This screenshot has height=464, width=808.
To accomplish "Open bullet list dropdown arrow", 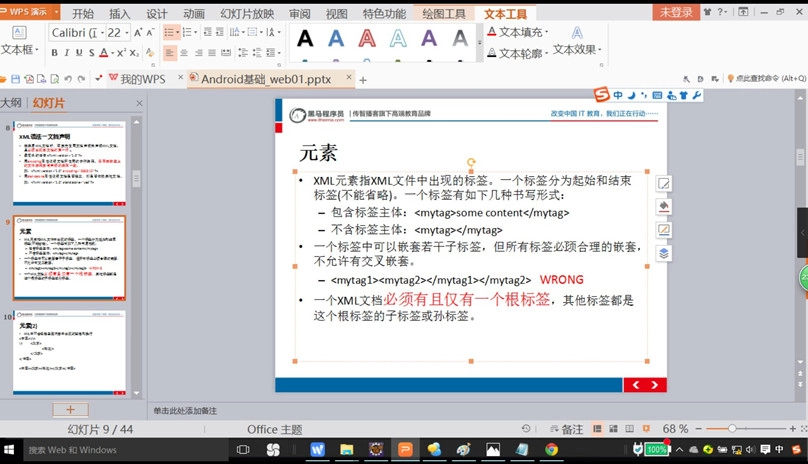I will (177, 32).
